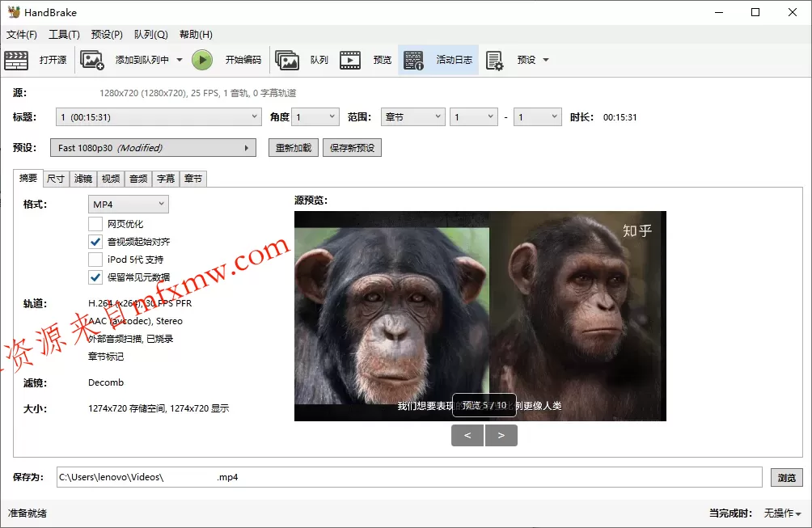Click the Activity Log icon
Screen dimensions: 812x528
(413, 60)
